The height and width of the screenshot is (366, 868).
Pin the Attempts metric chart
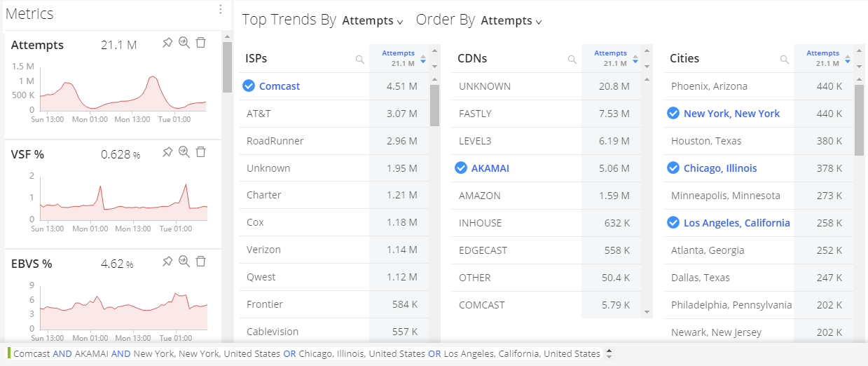tap(167, 43)
